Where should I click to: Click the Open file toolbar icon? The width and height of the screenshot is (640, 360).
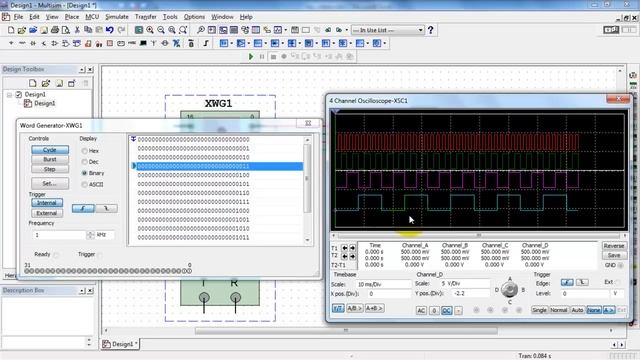click(x=22, y=30)
